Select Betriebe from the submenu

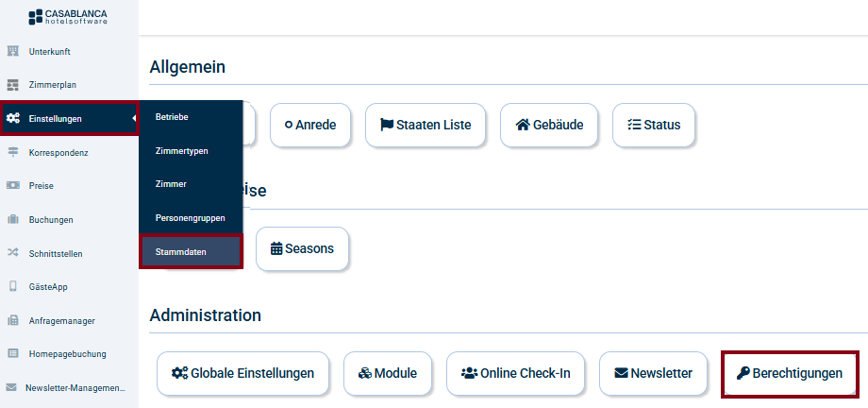pos(172,117)
